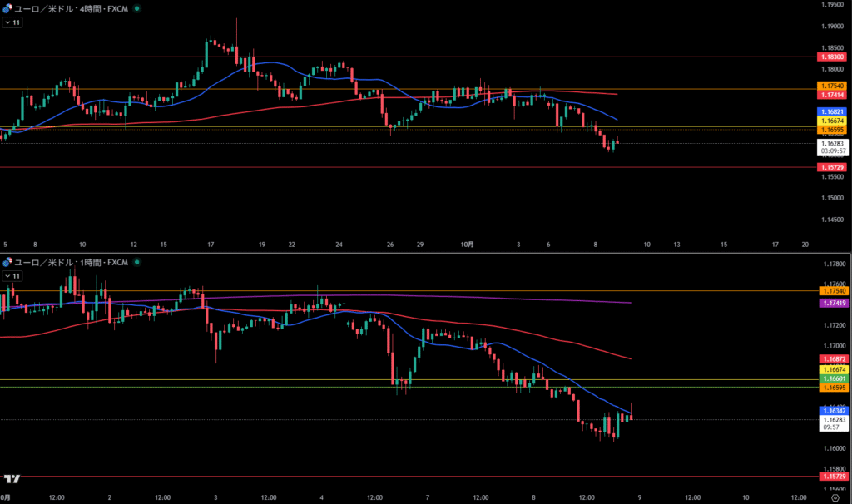Click the current price 1.16283 label with 03:09:57 countdown
Viewport: 852px width, 504px height.
pyautogui.click(x=832, y=146)
